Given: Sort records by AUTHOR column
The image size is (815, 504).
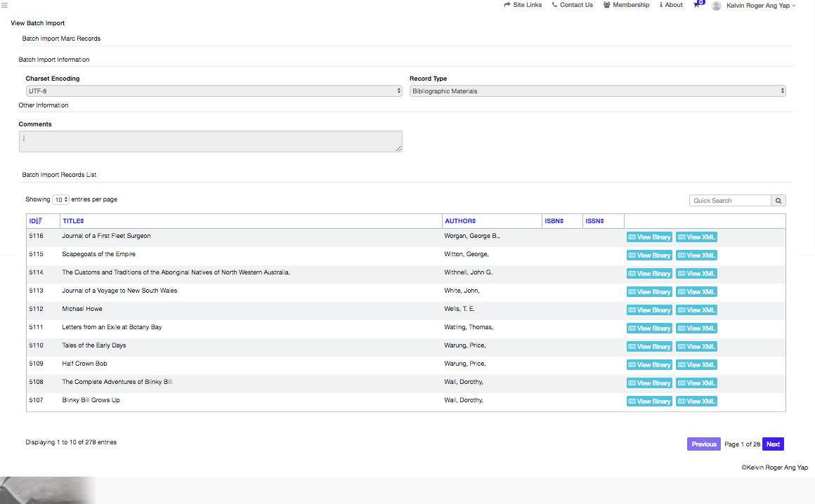Looking at the screenshot, I should pyautogui.click(x=460, y=221).
